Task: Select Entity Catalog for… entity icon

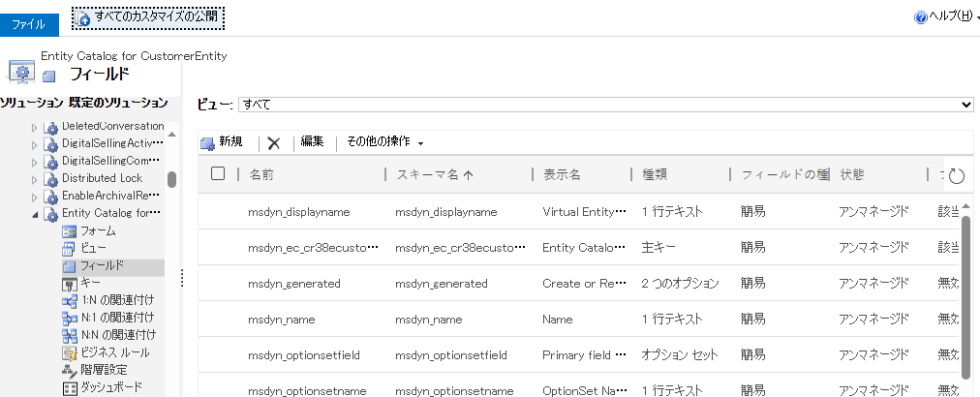Action: point(50,214)
